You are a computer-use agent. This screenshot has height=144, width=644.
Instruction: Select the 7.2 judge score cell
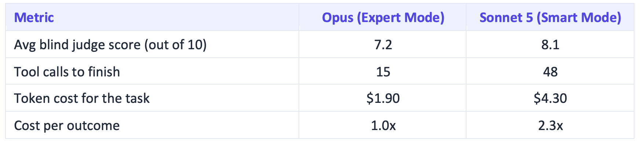click(383, 45)
